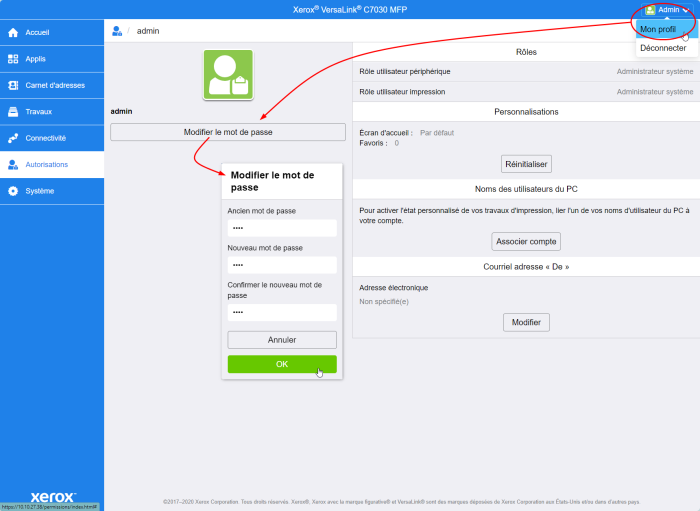
Task: Click the Ancien mot de passe field
Action: (282, 228)
